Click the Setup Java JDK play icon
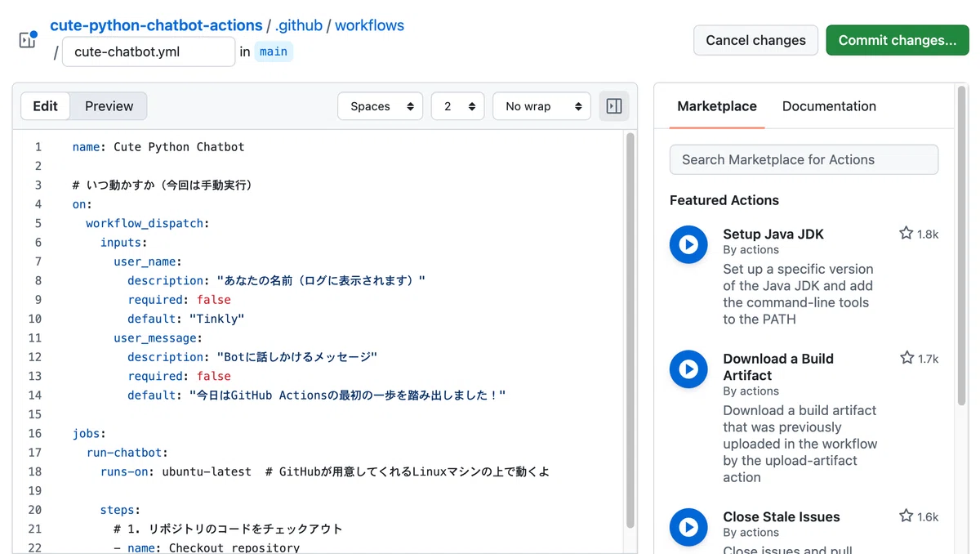 (x=688, y=244)
